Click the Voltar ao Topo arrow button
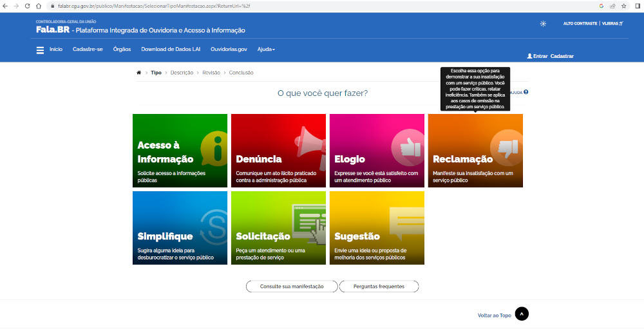The width and height of the screenshot is (644, 329). point(522,314)
